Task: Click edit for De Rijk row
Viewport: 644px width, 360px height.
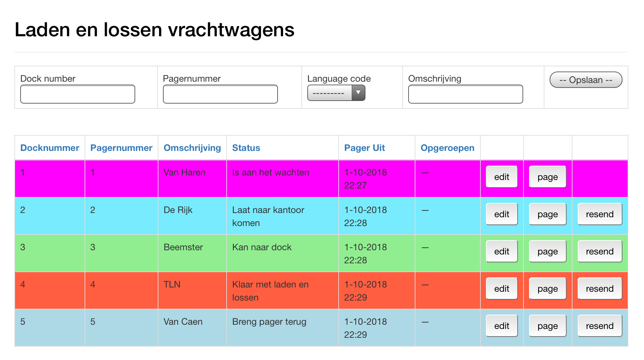Action: coord(501,214)
